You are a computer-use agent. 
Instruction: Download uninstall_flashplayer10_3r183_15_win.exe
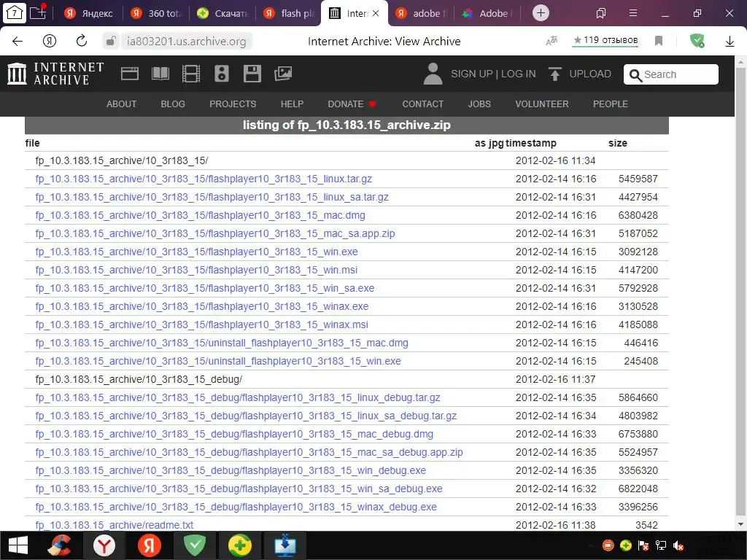[x=217, y=362]
